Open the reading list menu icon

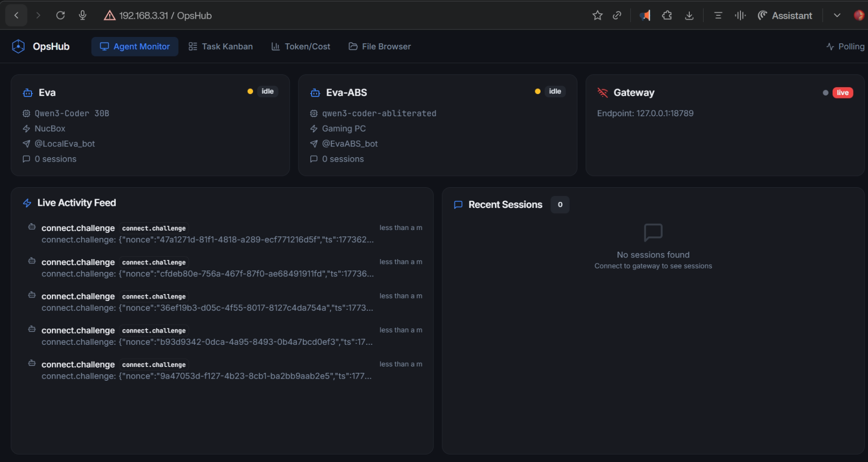718,15
